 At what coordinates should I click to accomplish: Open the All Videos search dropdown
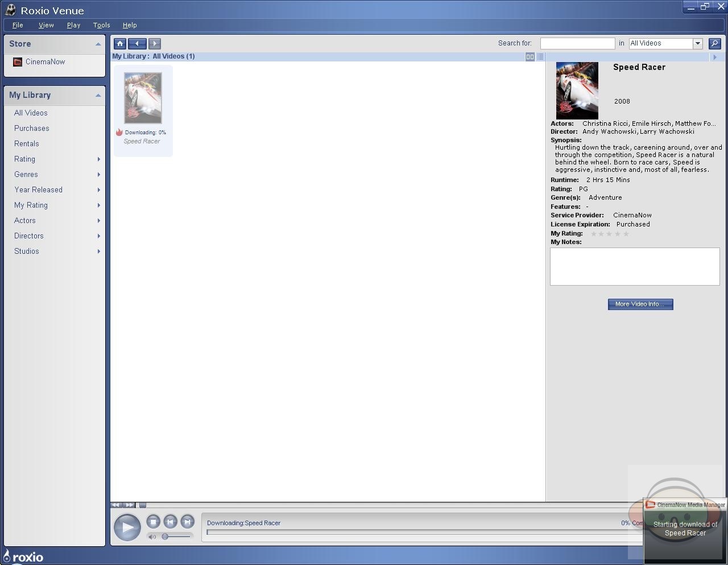(x=698, y=43)
